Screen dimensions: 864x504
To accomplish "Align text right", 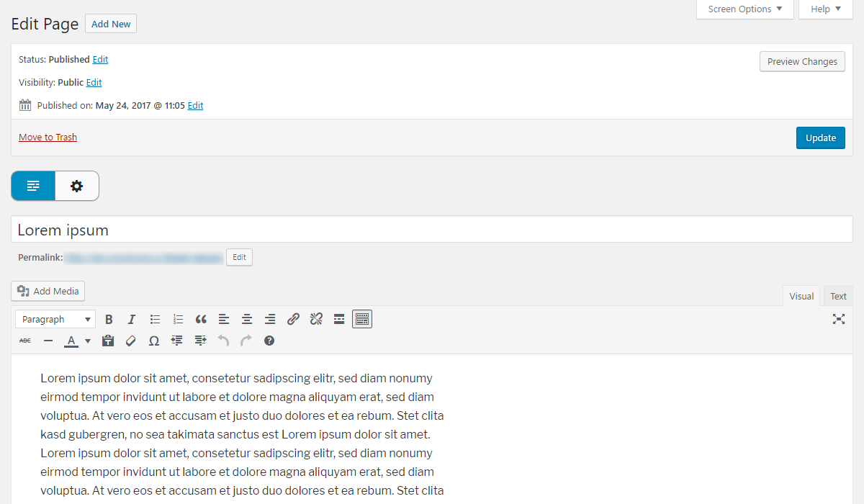I will pyautogui.click(x=270, y=319).
